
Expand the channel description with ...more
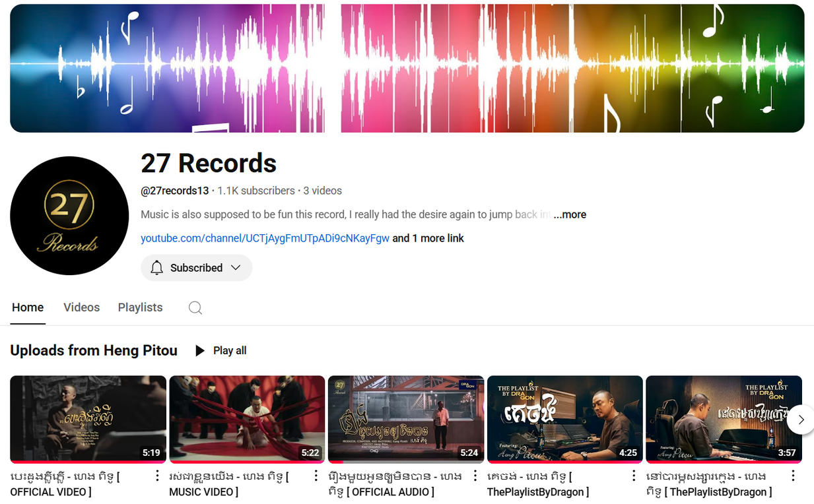(570, 214)
